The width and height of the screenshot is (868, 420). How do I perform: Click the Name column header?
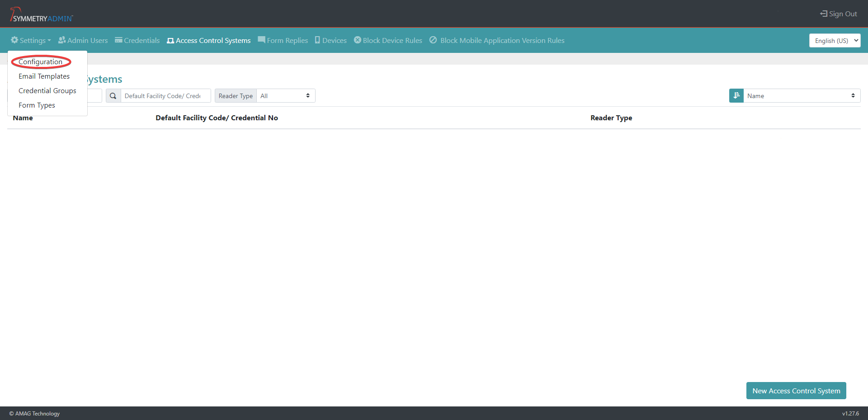[x=23, y=118]
